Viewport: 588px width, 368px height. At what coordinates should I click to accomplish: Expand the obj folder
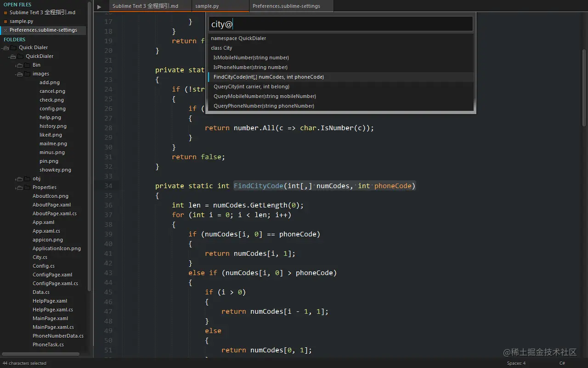click(x=19, y=178)
